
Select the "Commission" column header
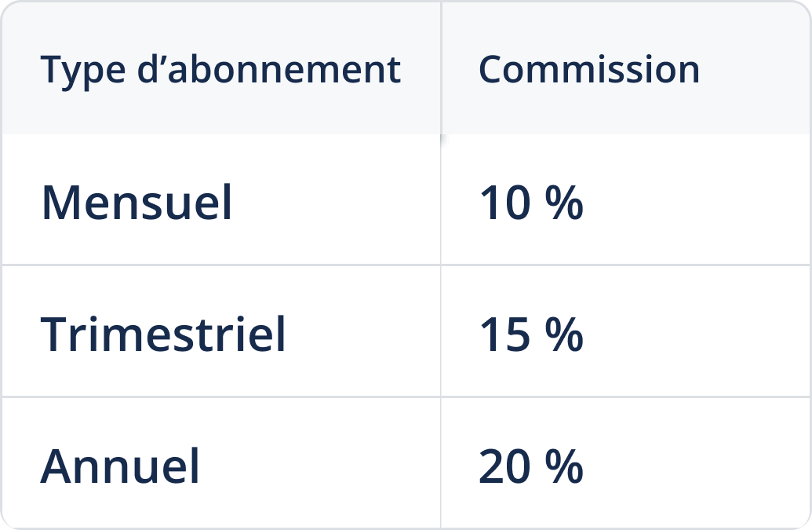point(588,69)
